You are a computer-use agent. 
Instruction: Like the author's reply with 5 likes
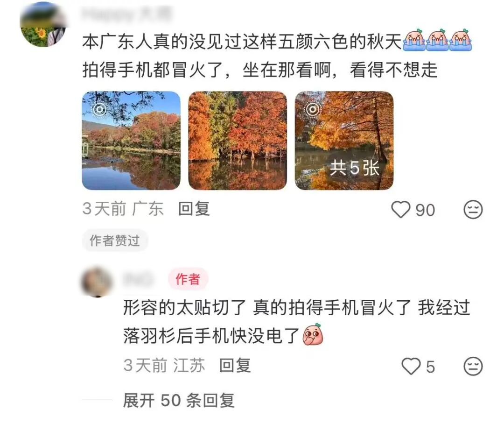[411, 366]
